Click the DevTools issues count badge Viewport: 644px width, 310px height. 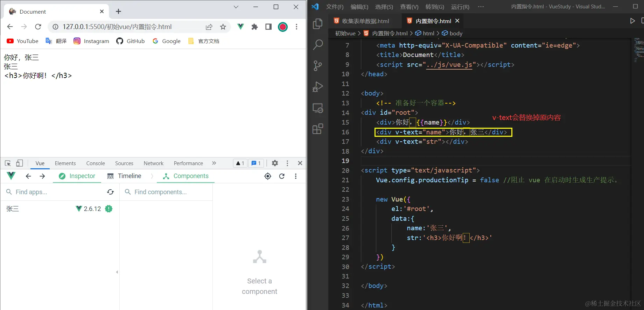pyautogui.click(x=256, y=163)
